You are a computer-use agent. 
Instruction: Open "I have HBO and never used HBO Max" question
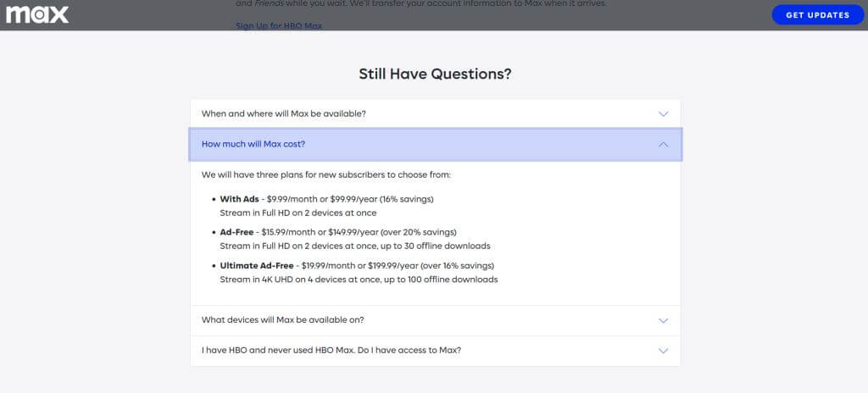click(331, 351)
